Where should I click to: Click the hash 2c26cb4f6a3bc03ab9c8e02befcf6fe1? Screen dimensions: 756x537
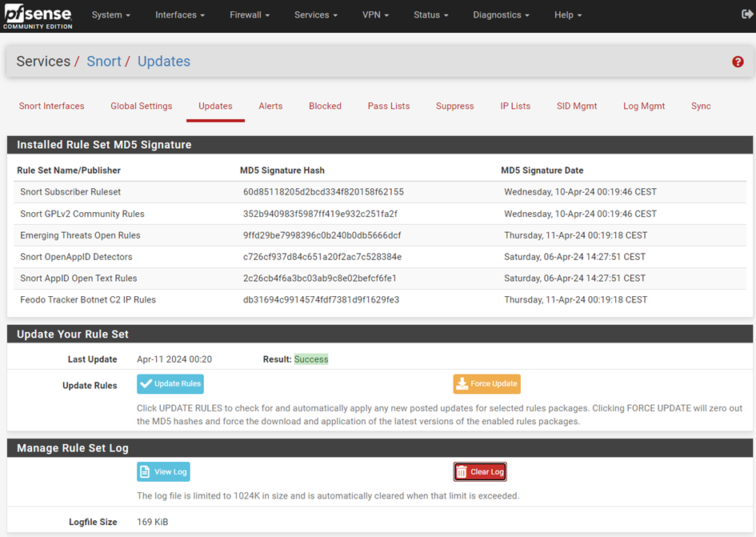tap(320, 279)
